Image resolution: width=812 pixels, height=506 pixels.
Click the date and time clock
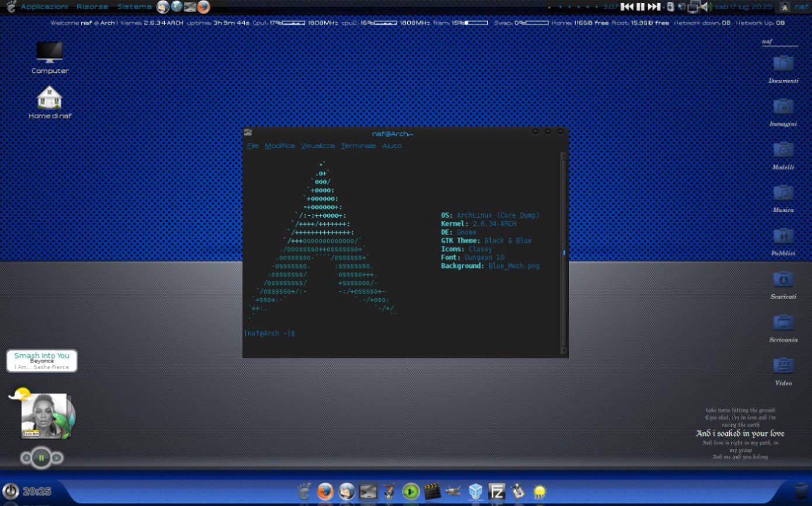pos(744,7)
